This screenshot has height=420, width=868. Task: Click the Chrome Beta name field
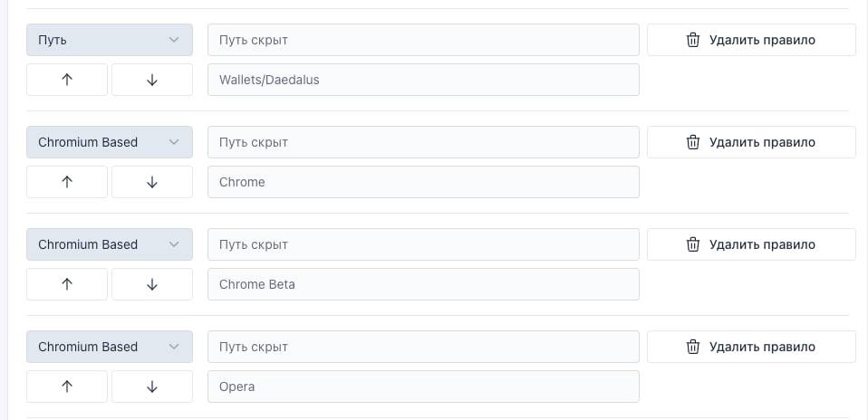click(x=423, y=284)
